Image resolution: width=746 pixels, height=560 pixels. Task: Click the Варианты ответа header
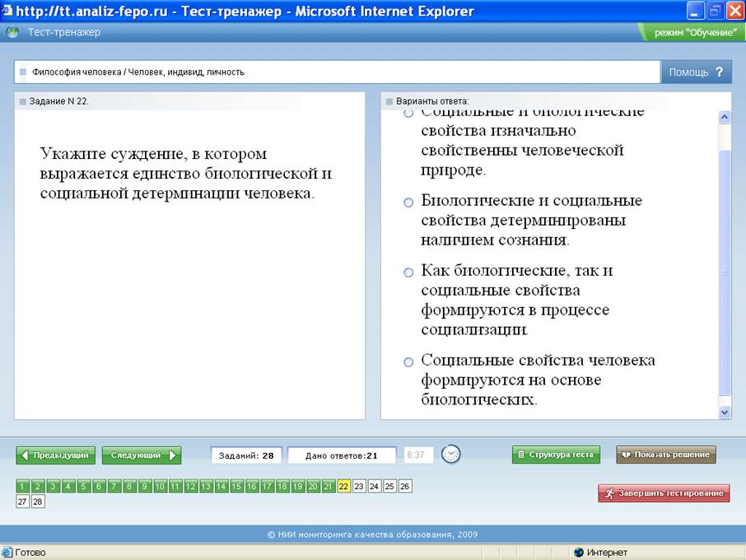pyautogui.click(x=432, y=100)
